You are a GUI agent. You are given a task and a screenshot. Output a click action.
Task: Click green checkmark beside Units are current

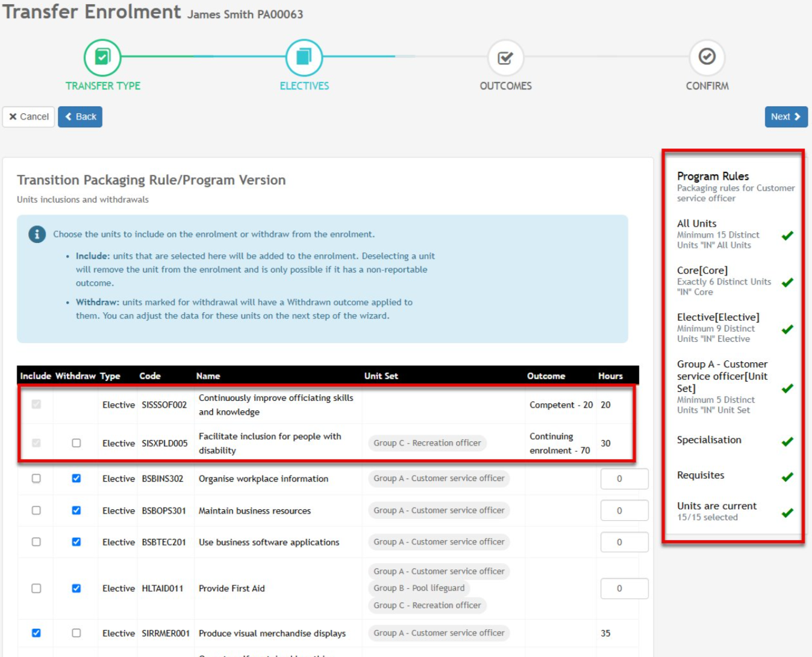[787, 513]
